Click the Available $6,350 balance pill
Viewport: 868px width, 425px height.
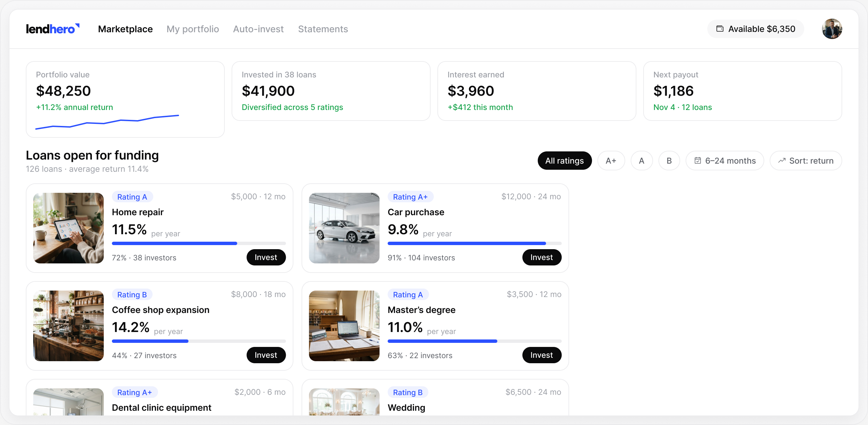[x=755, y=29]
